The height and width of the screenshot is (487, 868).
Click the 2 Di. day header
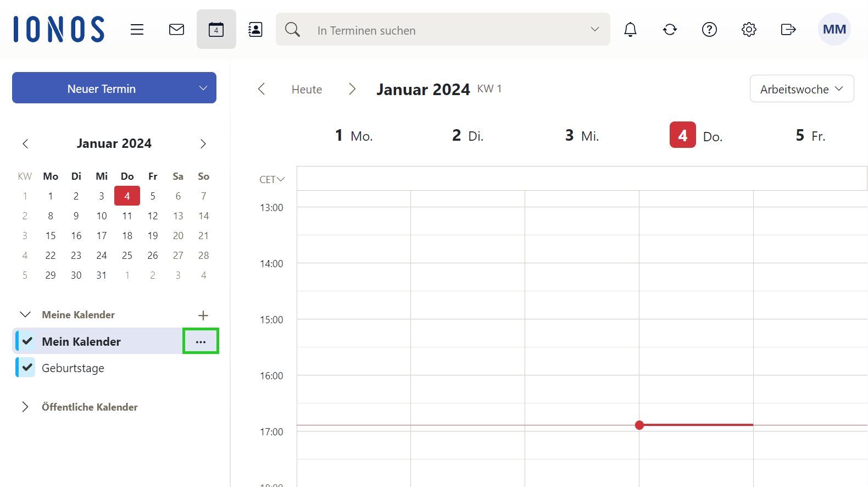pos(468,135)
